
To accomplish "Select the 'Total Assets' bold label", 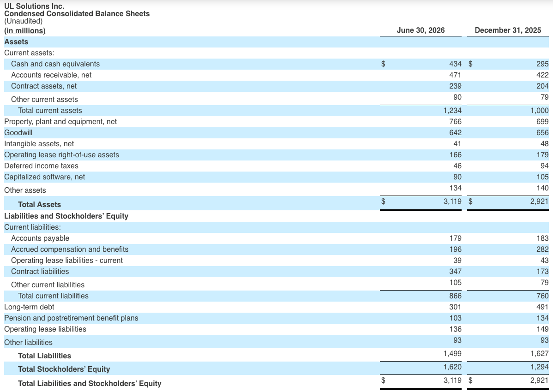I will 40,205.
